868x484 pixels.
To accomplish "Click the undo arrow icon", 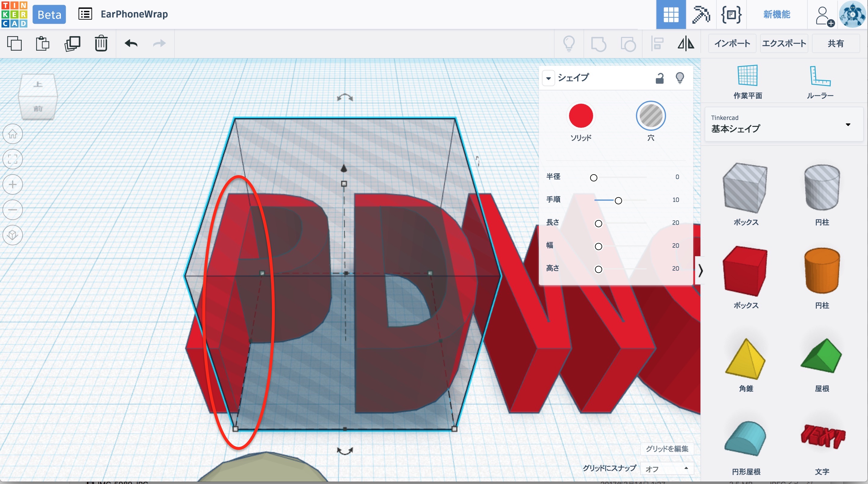I will coord(131,43).
